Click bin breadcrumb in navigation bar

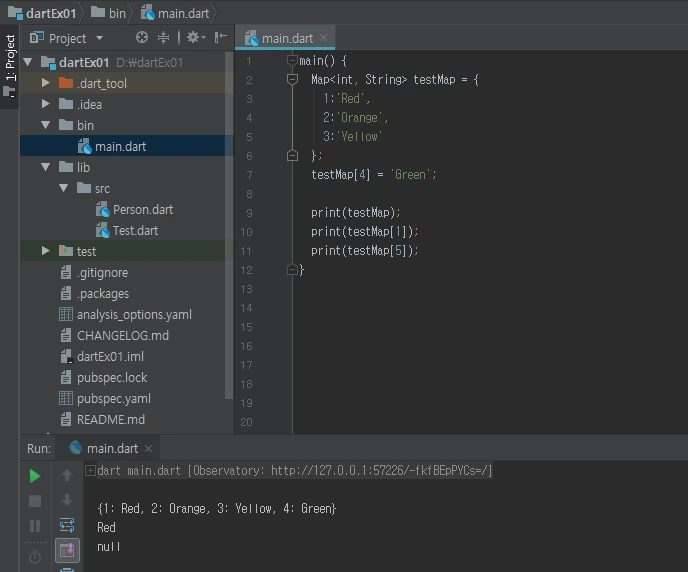108,13
